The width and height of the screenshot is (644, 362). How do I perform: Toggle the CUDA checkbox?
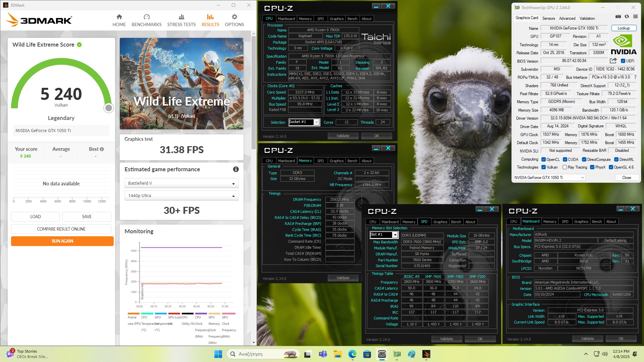click(x=565, y=160)
